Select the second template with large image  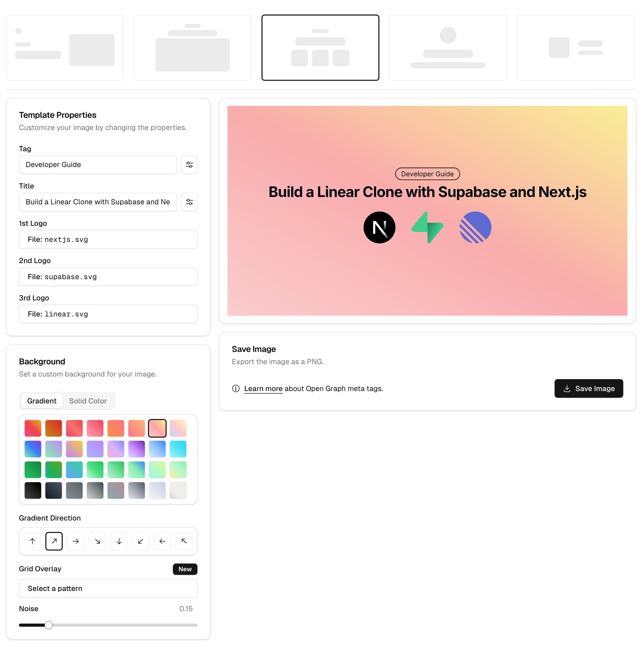click(193, 47)
